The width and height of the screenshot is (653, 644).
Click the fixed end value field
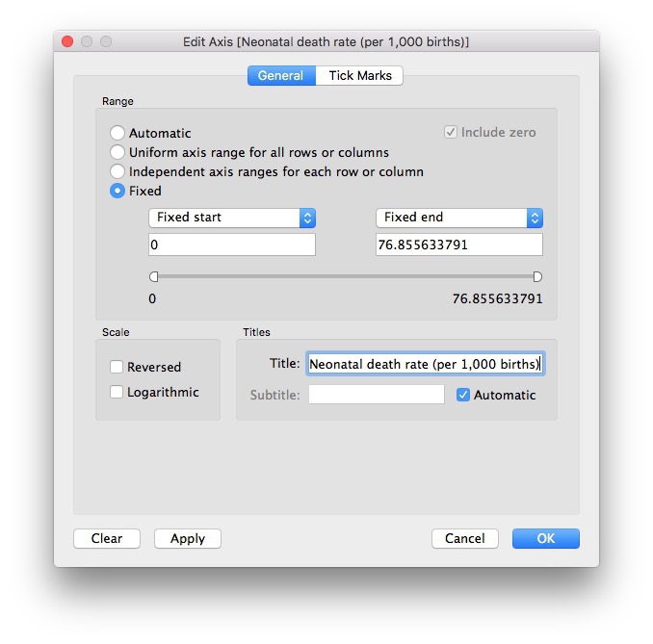click(458, 245)
